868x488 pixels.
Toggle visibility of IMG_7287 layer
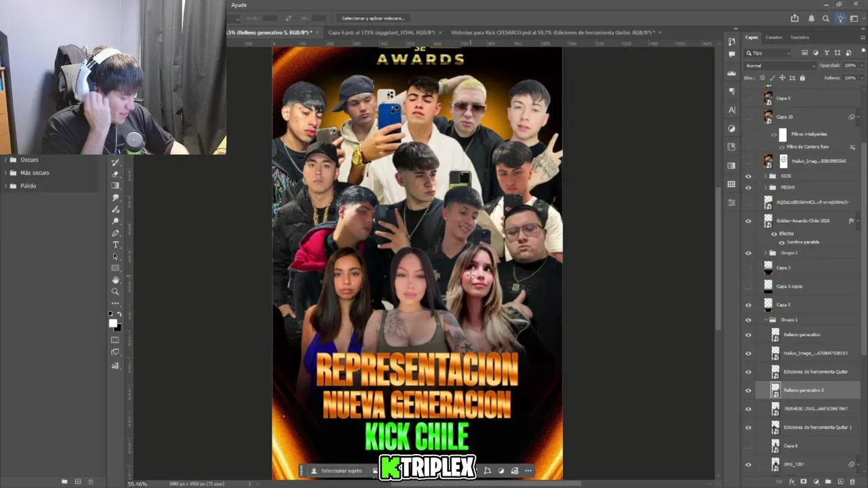(749, 464)
